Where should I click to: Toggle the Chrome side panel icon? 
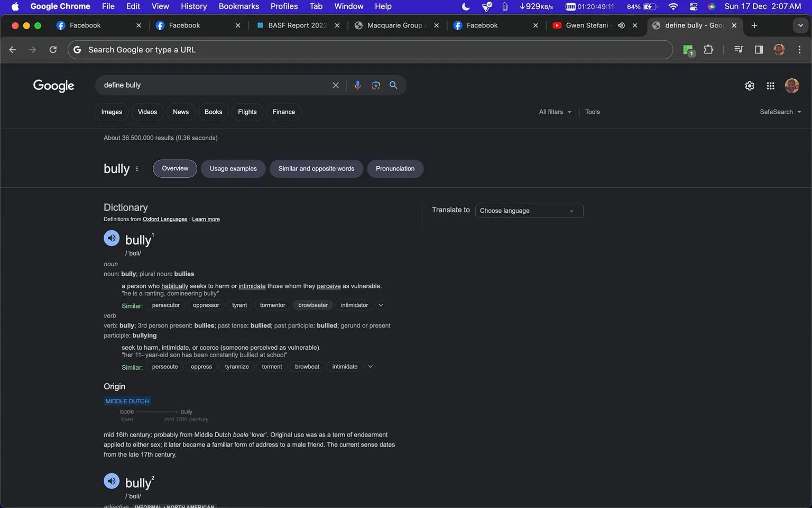click(x=759, y=50)
